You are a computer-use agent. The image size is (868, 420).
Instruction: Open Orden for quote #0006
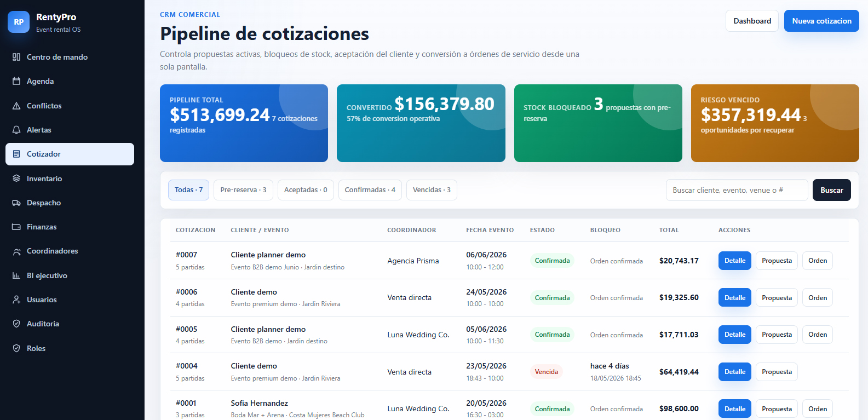click(x=818, y=297)
